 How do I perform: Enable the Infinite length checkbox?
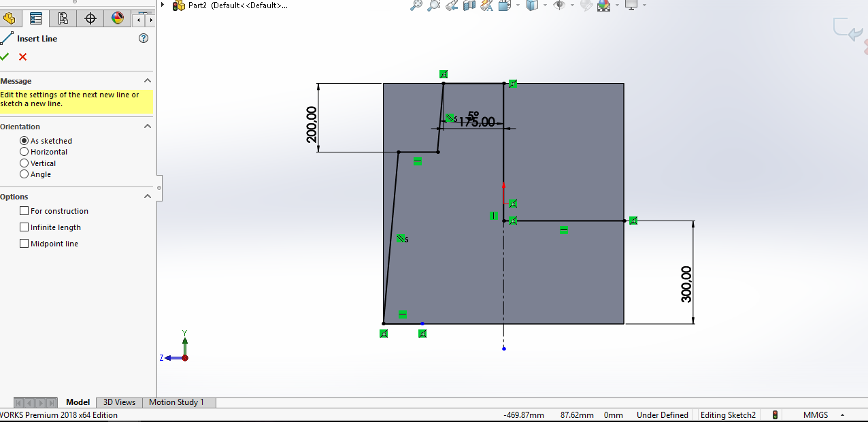pos(24,227)
